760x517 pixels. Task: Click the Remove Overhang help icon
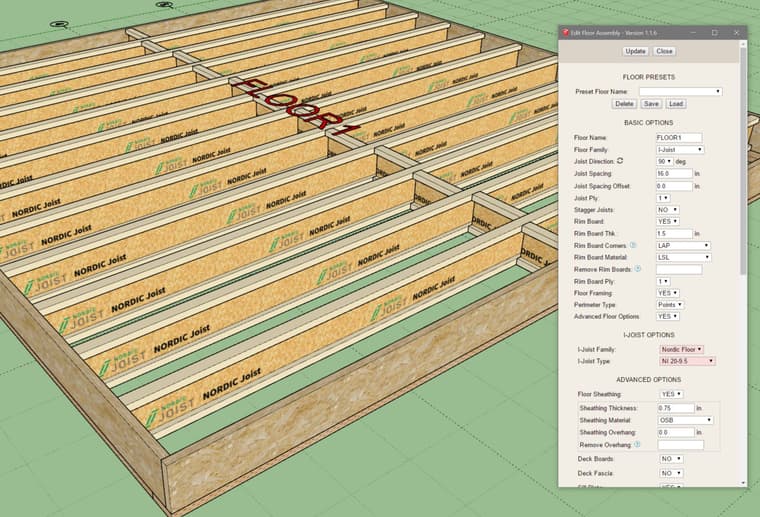(636, 444)
